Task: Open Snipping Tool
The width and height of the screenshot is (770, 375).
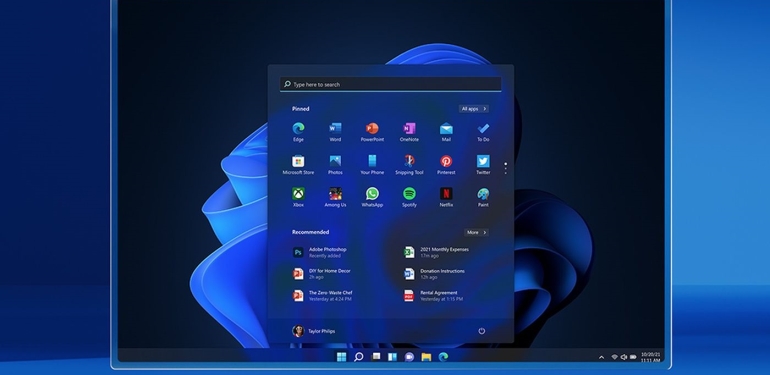Action: coord(409,165)
